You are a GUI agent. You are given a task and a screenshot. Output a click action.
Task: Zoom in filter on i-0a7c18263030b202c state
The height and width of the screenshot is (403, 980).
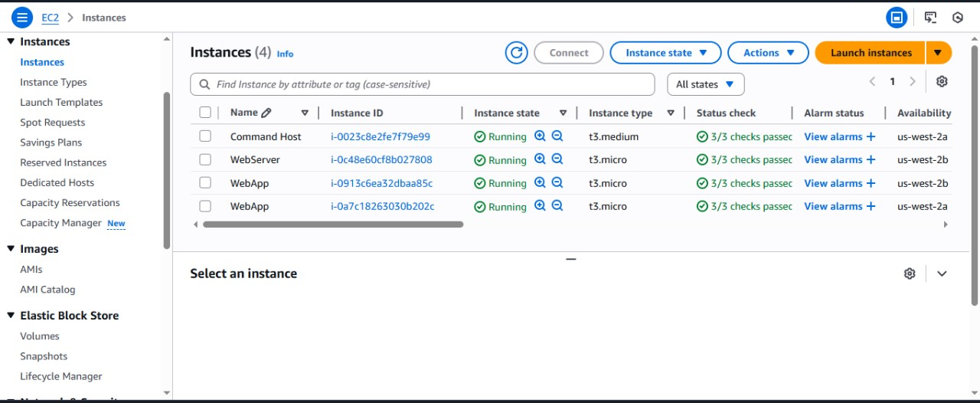point(540,205)
